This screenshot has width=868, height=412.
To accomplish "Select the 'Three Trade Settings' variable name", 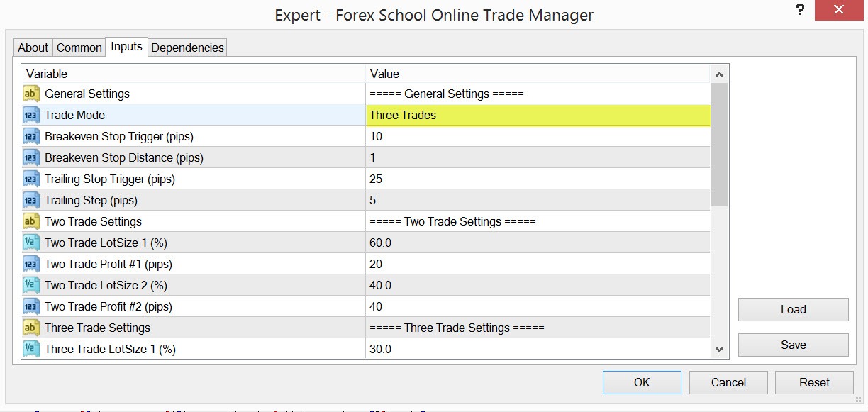I will click(97, 328).
